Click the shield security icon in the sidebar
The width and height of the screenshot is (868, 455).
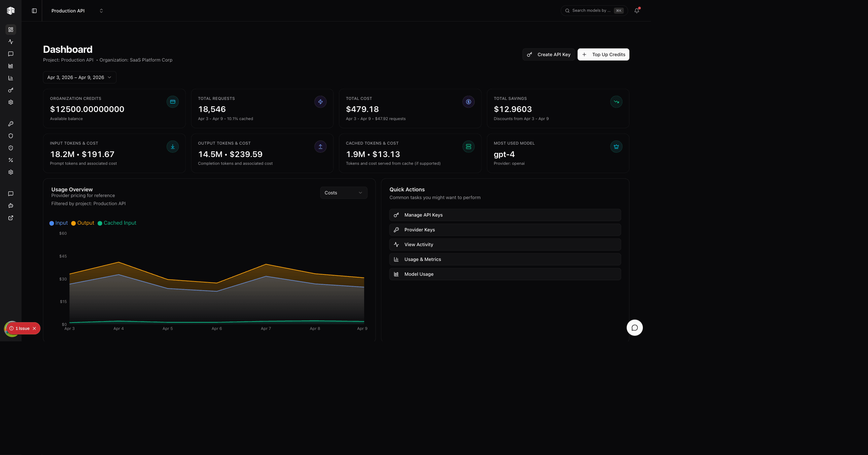10,136
